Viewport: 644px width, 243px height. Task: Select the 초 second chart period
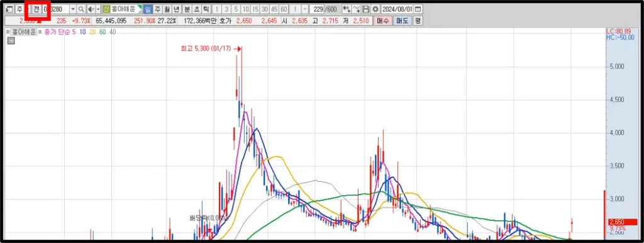click(196, 9)
